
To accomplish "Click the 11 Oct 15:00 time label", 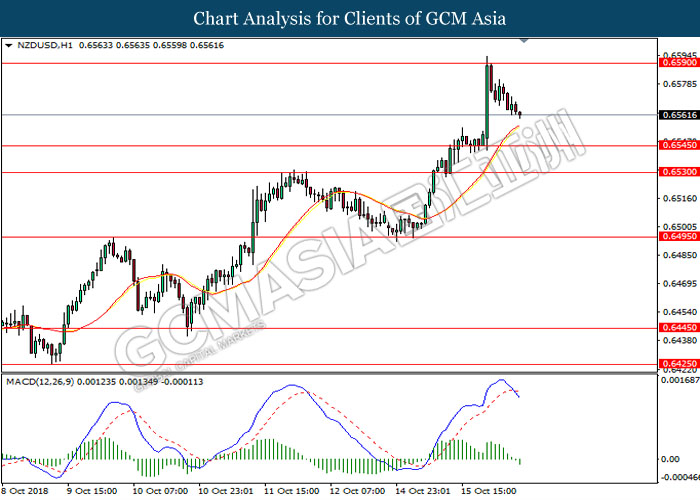I will pos(292,491).
